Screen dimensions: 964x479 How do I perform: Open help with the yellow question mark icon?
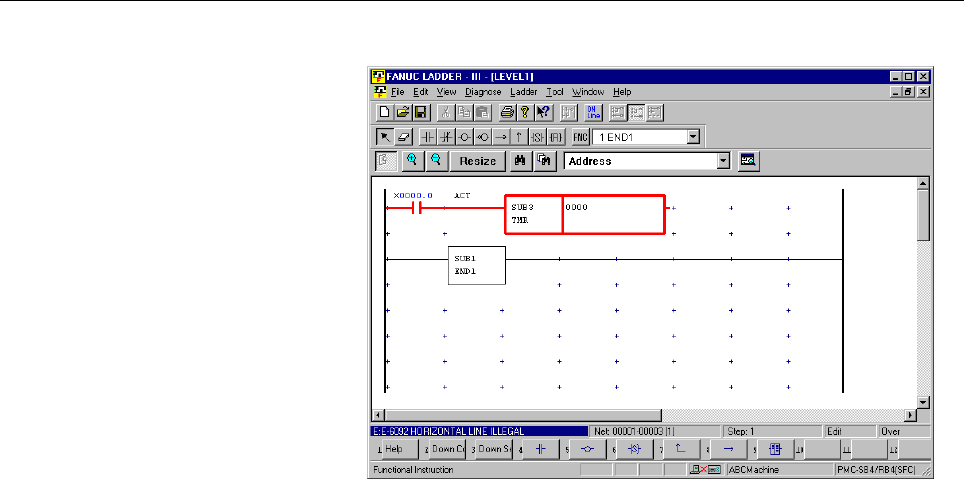[525, 112]
